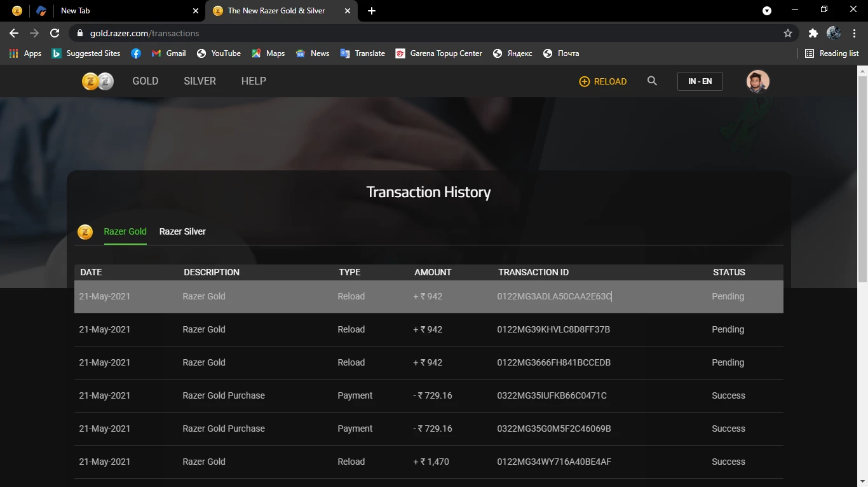Open the IN - EN region selector
This screenshot has width=868, height=487.
point(700,81)
